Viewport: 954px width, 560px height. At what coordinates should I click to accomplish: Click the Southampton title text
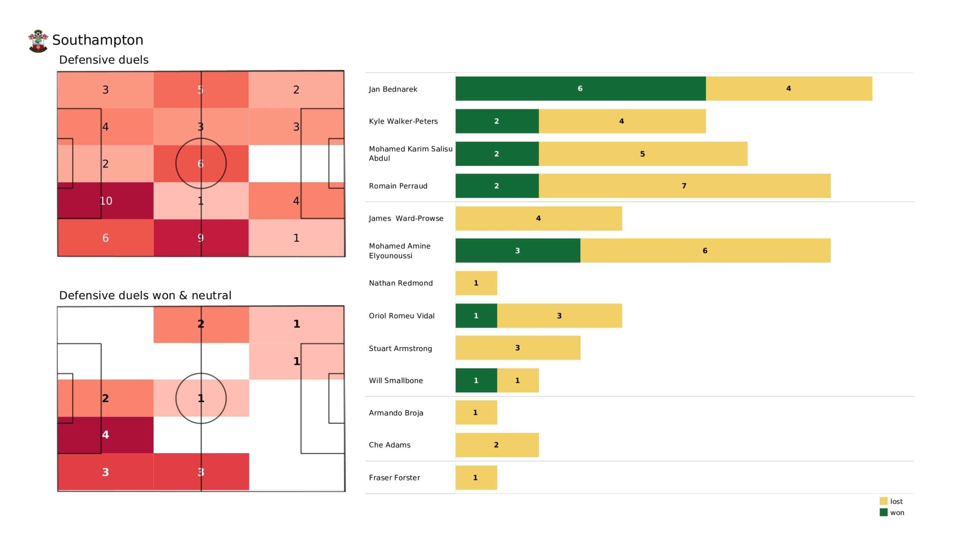pos(98,40)
